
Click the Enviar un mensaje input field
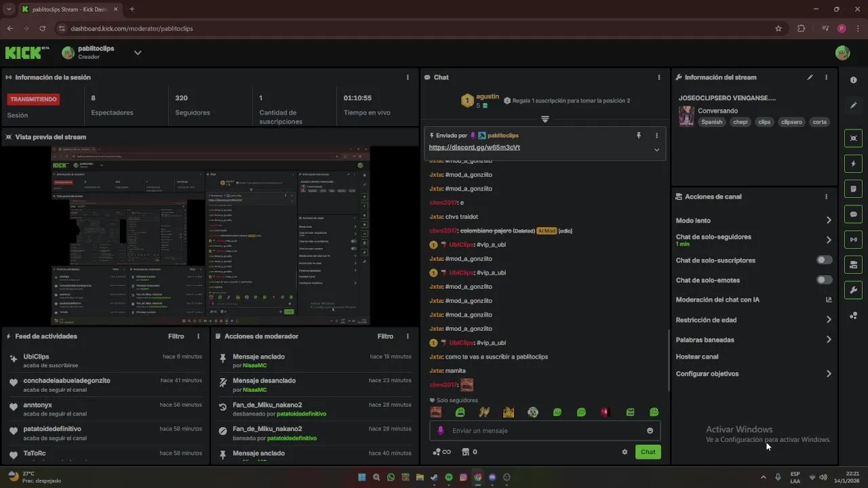545,430
